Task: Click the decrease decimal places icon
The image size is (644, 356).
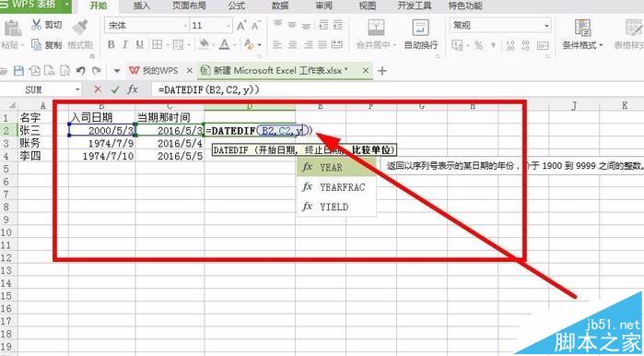Action: pyautogui.click(x=525, y=45)
